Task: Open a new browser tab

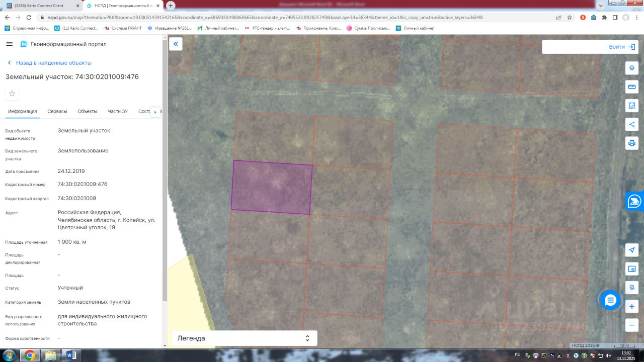Action: (171, 6)
